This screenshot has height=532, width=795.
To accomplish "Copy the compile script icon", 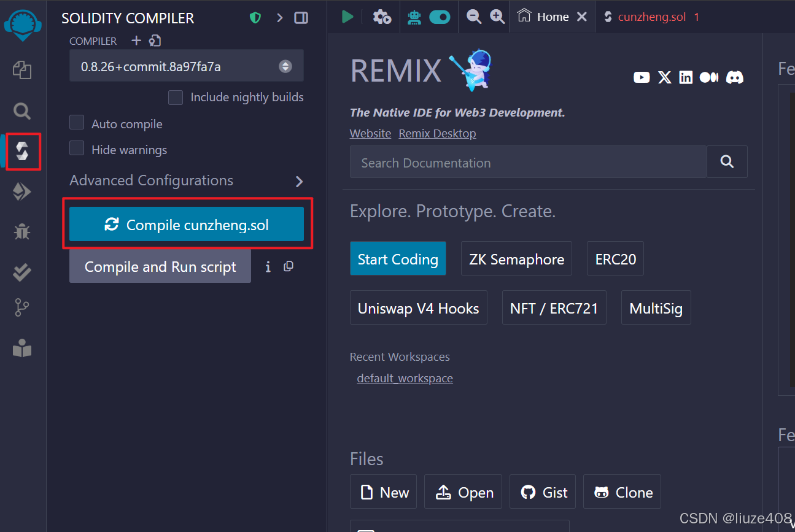I will [289, 266].
